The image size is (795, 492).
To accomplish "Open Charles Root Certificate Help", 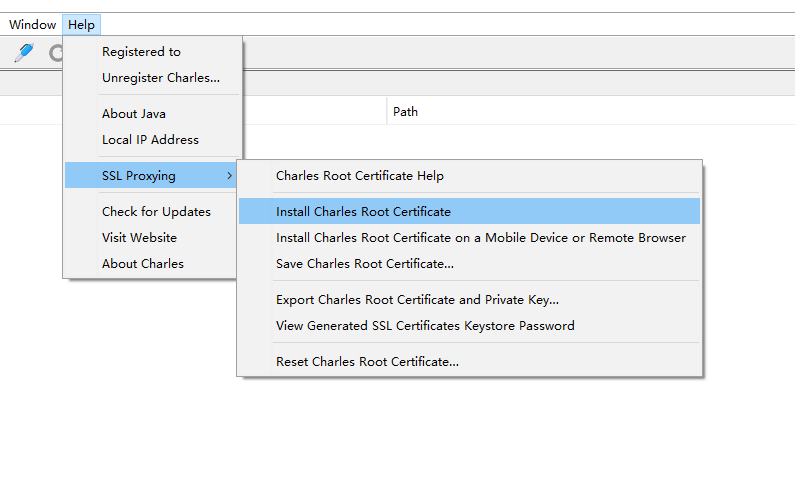I will coord(469,175).
